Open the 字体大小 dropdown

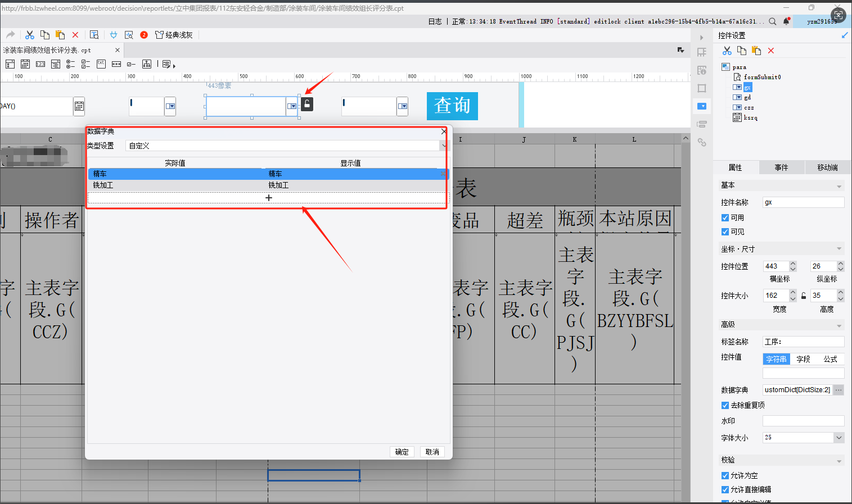click(x=839, y=438)
